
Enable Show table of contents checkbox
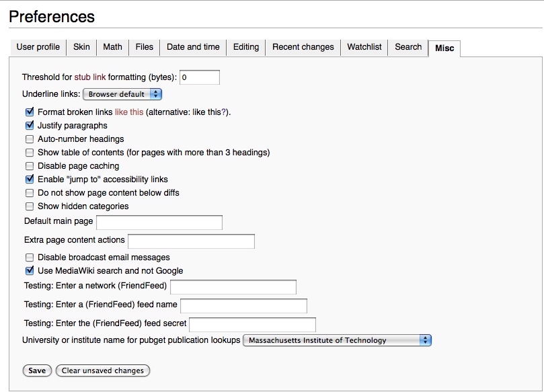[x=30, y=153]
